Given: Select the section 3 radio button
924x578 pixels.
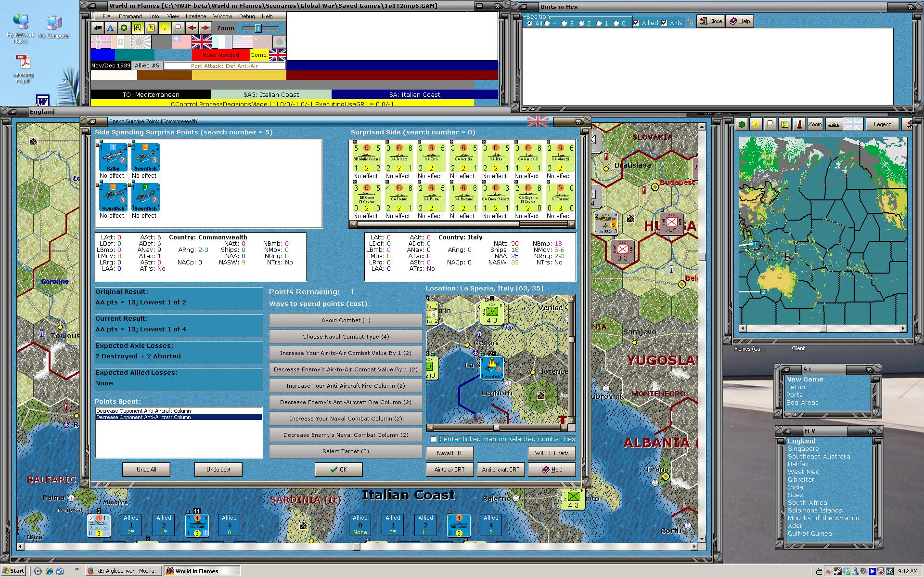Looking at the screenshot, I should point(565,23).
